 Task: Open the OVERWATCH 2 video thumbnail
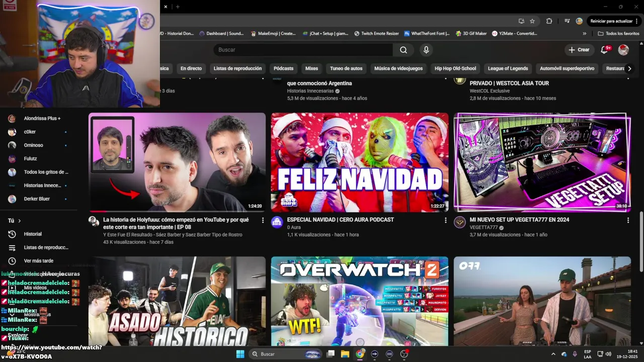coord(360,301)
